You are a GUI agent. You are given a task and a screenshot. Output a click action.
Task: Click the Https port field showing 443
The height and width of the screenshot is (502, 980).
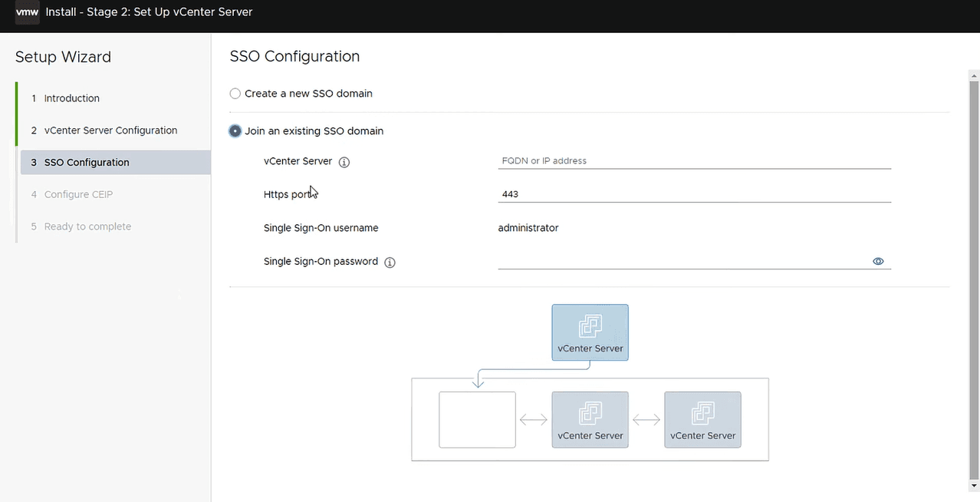(x=694, y=194)
